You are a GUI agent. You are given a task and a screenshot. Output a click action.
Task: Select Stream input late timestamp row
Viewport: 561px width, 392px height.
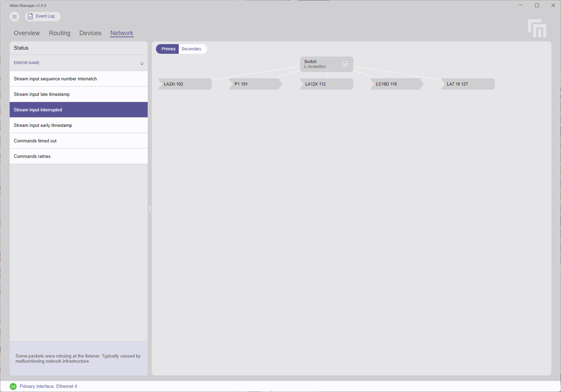[79, 94]
